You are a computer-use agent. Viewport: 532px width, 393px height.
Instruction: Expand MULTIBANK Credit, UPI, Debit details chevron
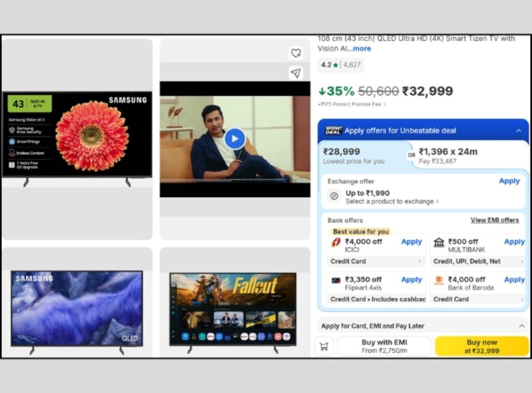tap(522, 261)
